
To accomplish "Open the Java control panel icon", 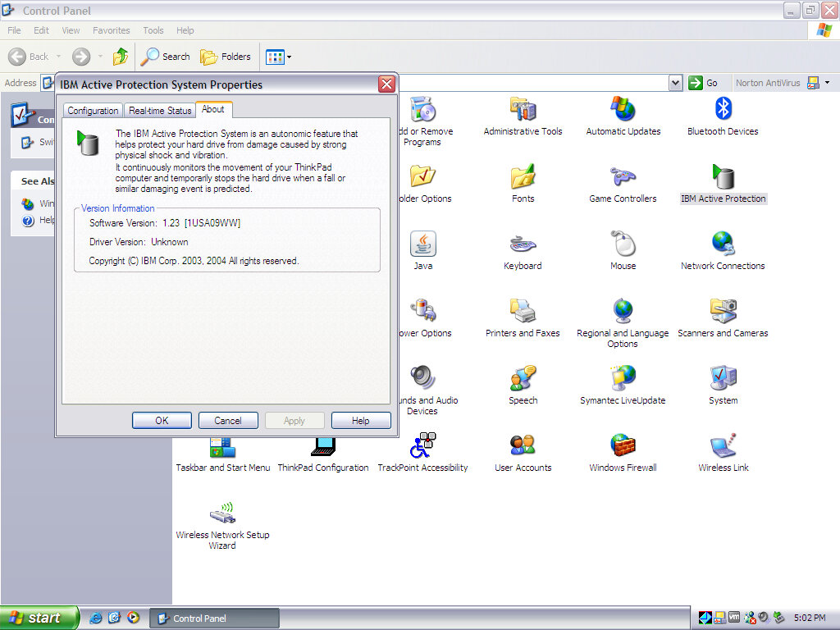I will pyautogui.click(x=422, y=244).
